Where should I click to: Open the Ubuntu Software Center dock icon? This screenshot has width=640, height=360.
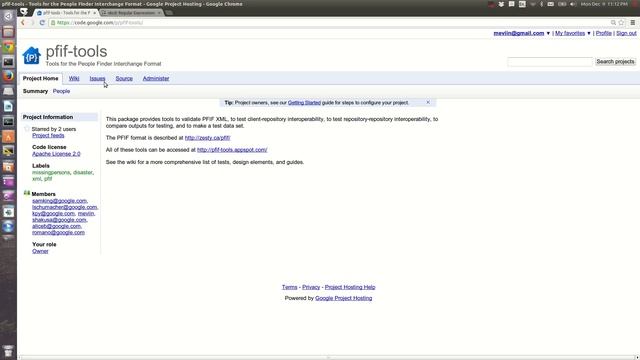pos(8,136)
